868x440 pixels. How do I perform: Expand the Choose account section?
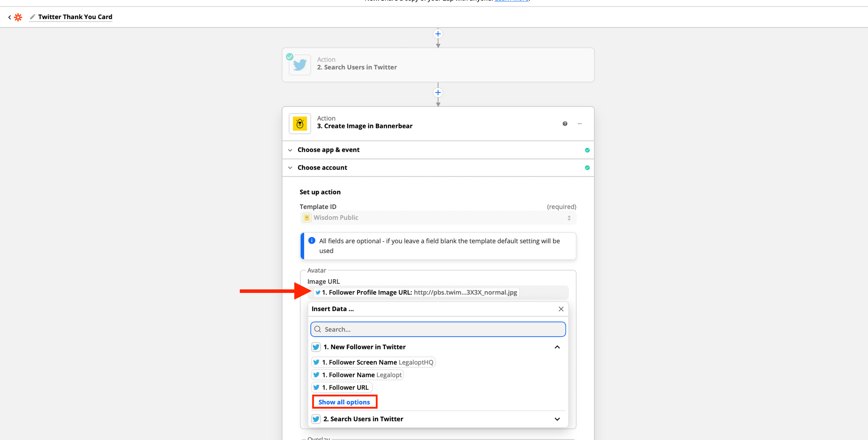tap(438, 167)
